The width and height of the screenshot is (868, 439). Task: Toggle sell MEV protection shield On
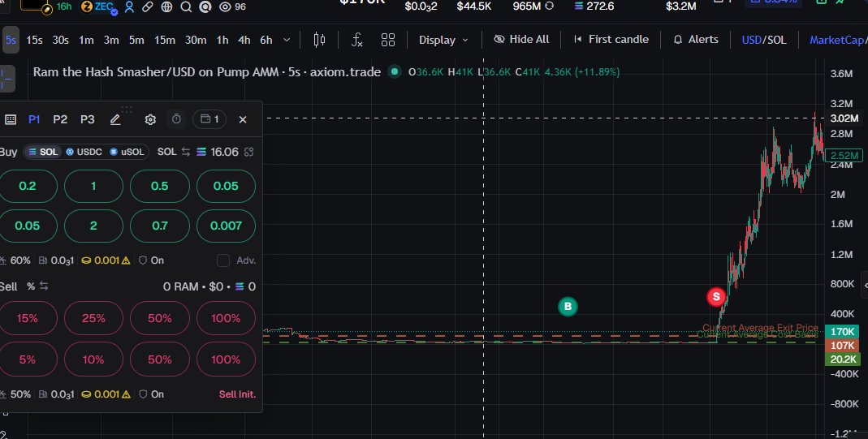coord(151,394)
